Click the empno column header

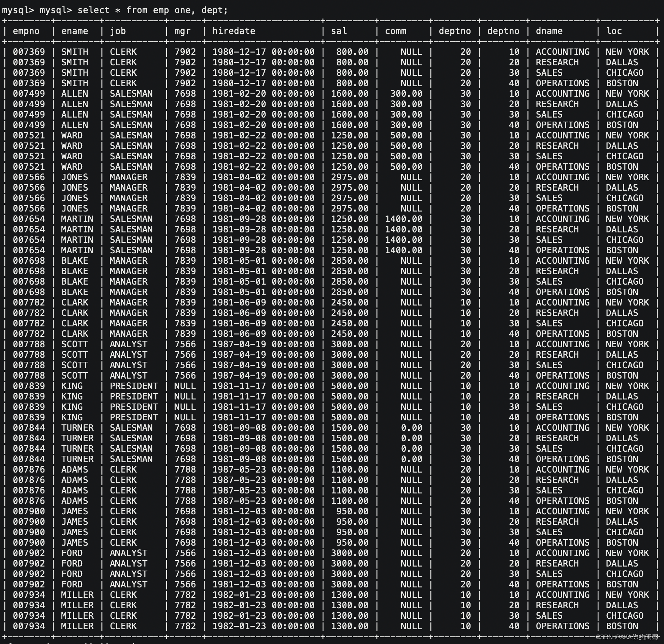coord(26,31)
